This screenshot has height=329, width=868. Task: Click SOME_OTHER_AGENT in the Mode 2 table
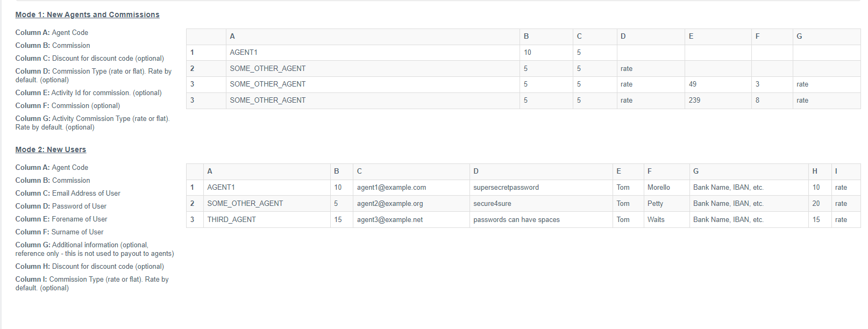point(267,204)
